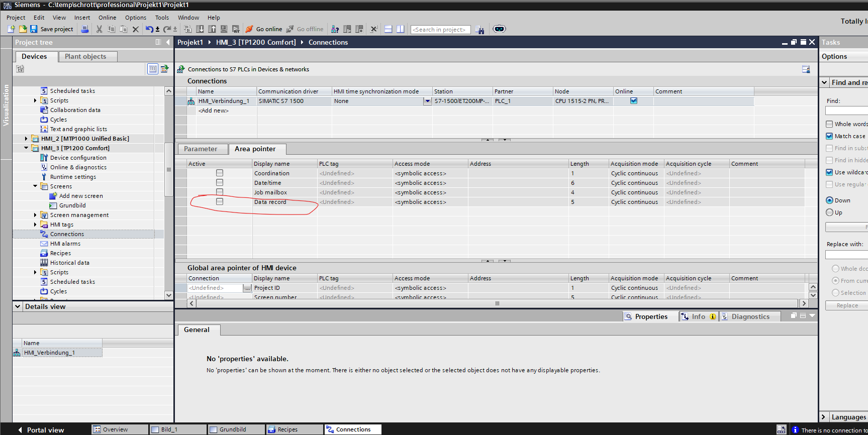Click Go online button
868x435 pixels.
pos(264,29)
